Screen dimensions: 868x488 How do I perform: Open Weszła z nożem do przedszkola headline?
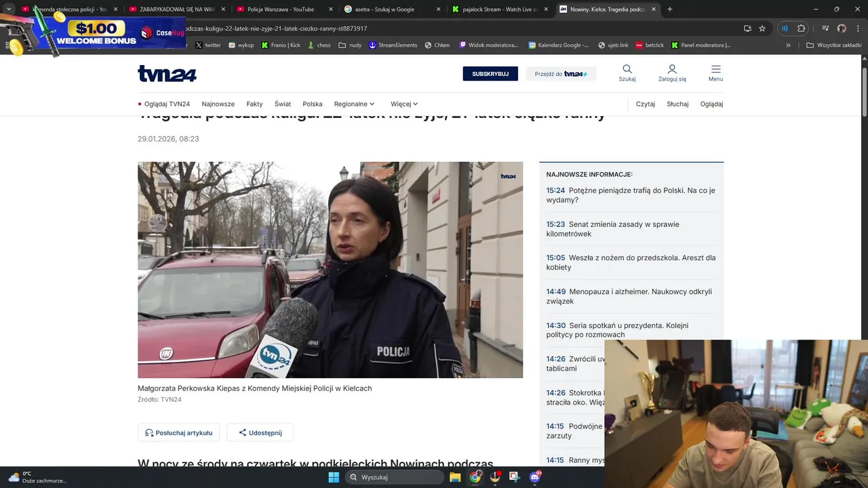pyautogui.click(x=631, y=262)
